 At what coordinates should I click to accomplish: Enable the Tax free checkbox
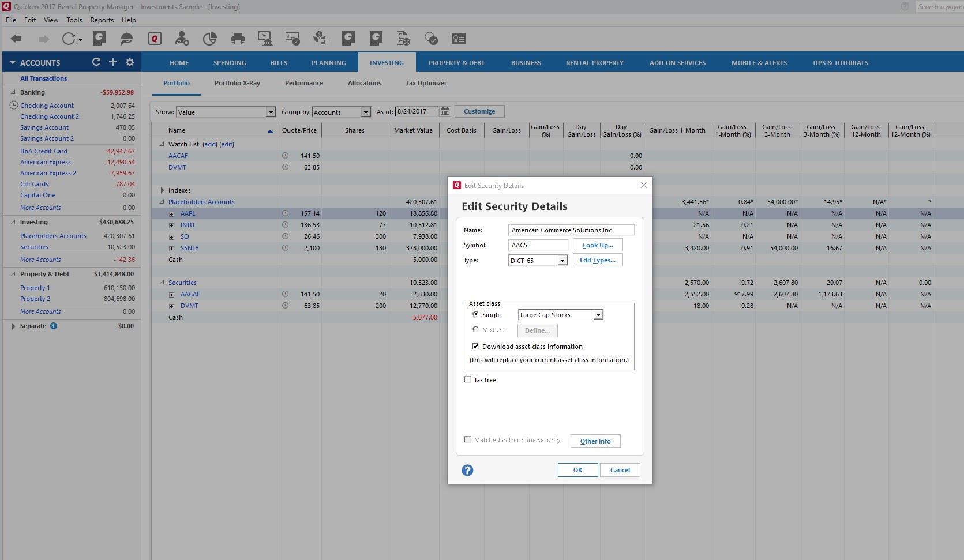click(x=467, y=380)
